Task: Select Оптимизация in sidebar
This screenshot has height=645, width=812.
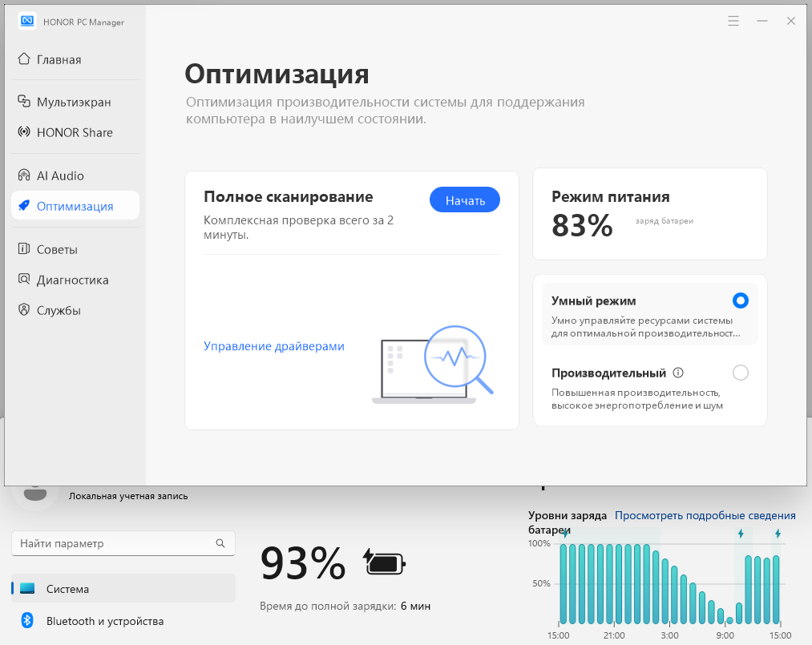Action: [x=75, y=206]
